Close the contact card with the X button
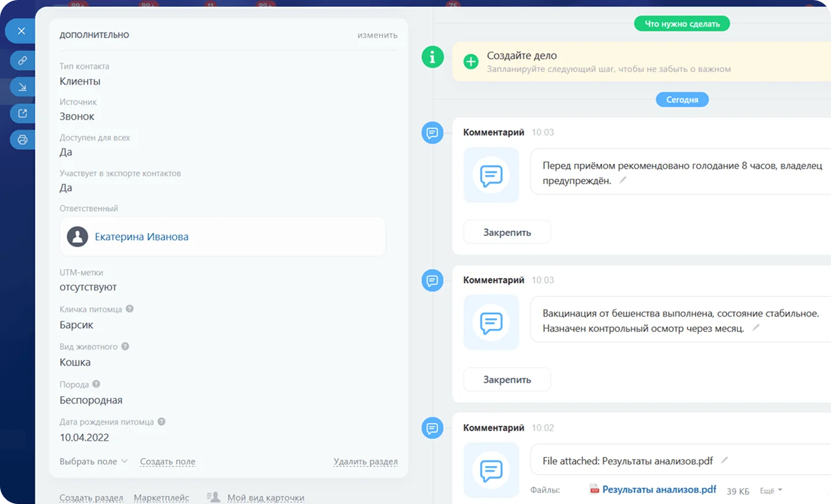The height and width of the screenshot is (504, 831). (21, 31)
